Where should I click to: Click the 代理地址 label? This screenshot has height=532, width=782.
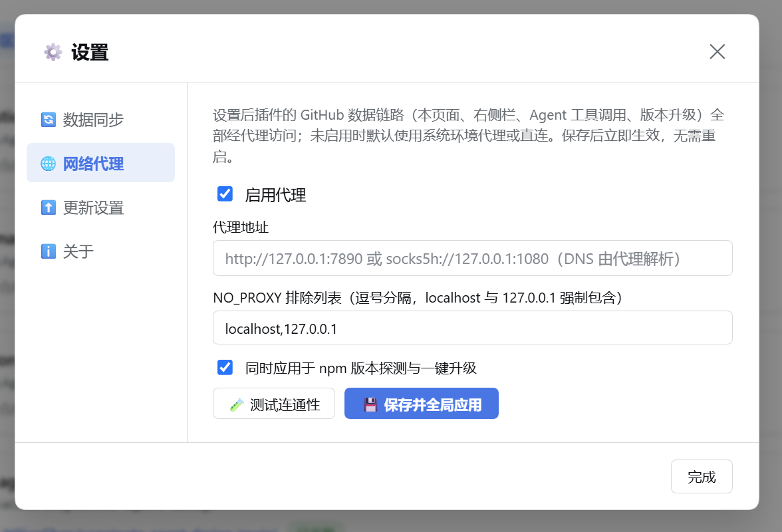pyautogui.click(x=241, y=227)
